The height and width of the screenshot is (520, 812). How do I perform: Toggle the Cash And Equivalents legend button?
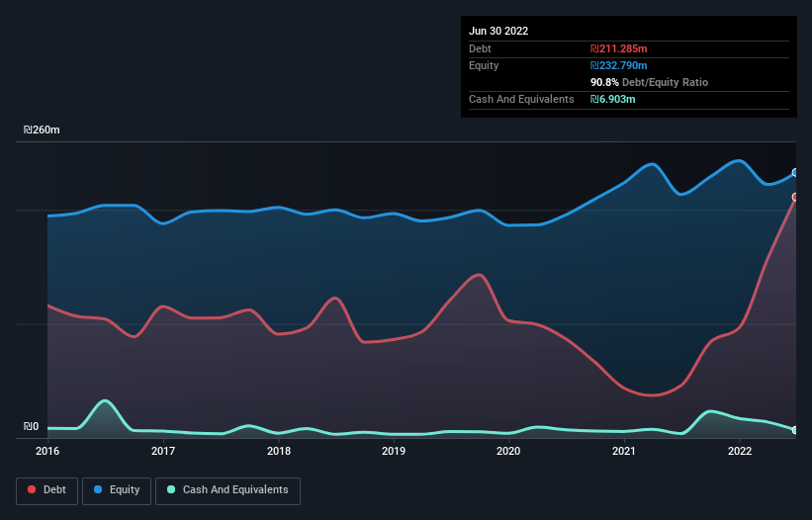[227, 490]
